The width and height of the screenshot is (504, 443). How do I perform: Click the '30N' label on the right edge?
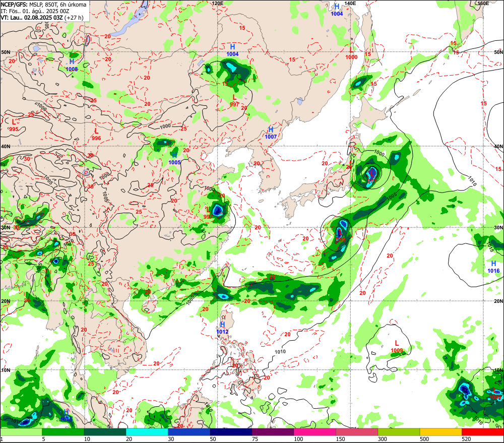(x=498, y=228)
